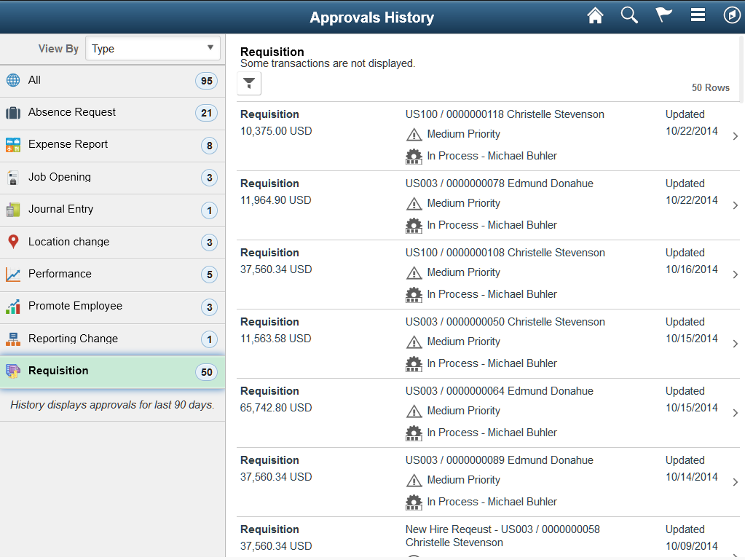Select the Job Opening category
Screen dimensions: 745x560
(113, 178)
